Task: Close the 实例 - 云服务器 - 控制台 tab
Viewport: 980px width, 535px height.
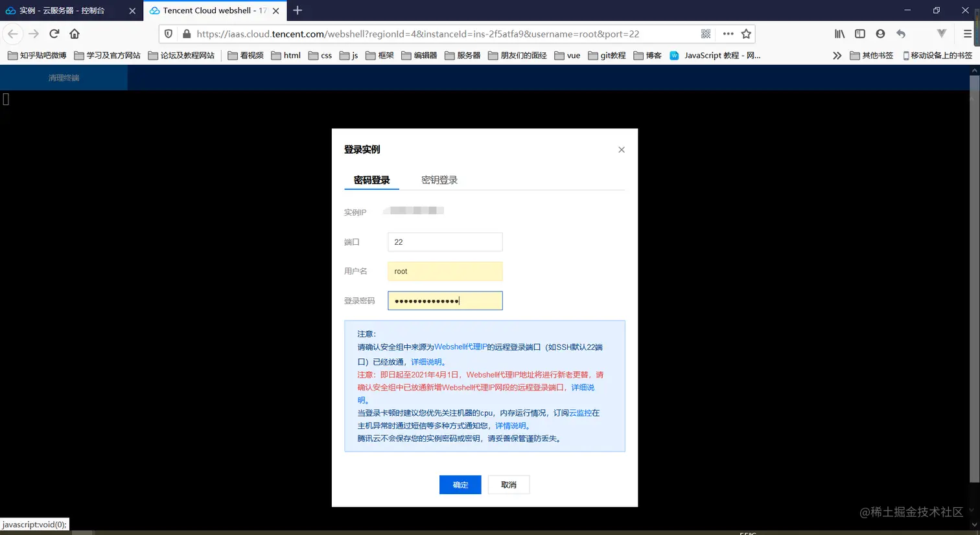Action: point(132,11)
